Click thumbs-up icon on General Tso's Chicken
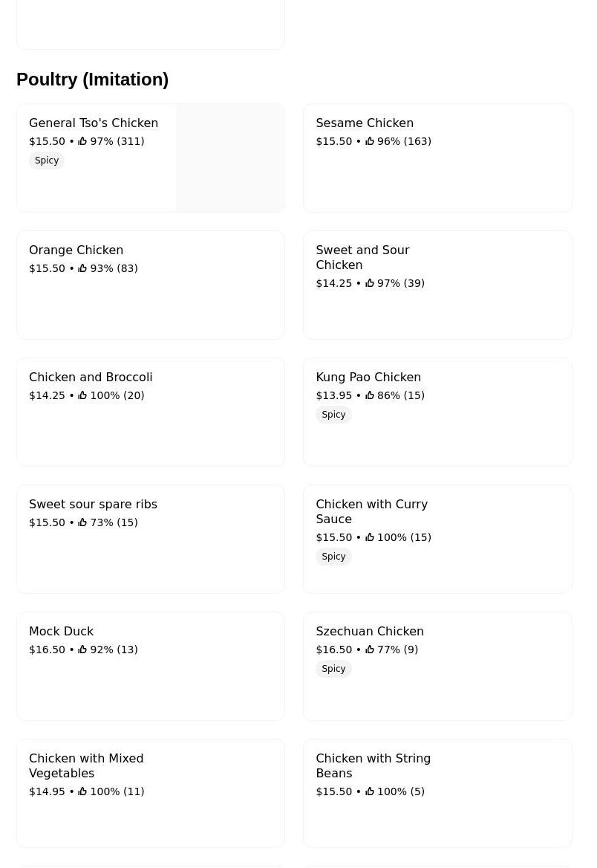 coord(82,141)
